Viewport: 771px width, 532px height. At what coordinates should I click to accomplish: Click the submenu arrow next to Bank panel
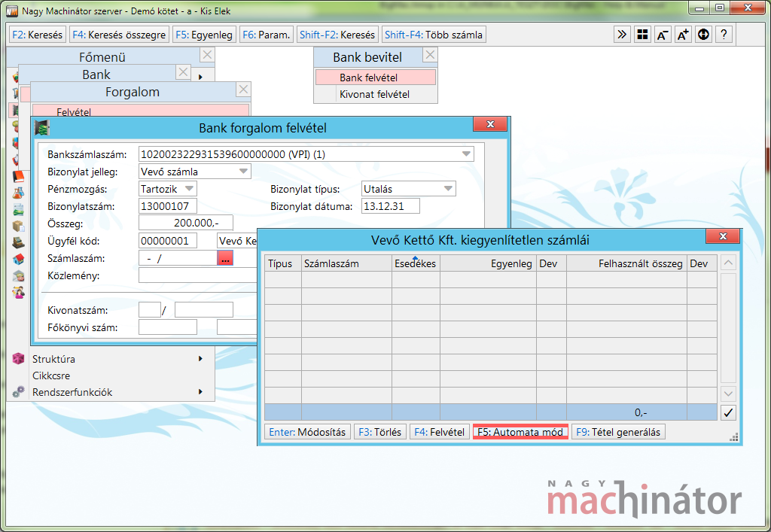(x=200, y=77)
